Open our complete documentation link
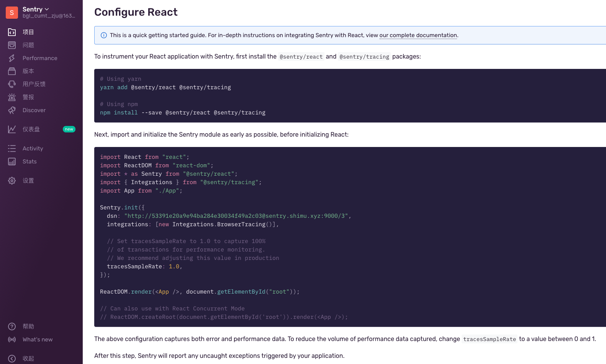This screenshot has width=606, height=364. click(x=418, y=35)
